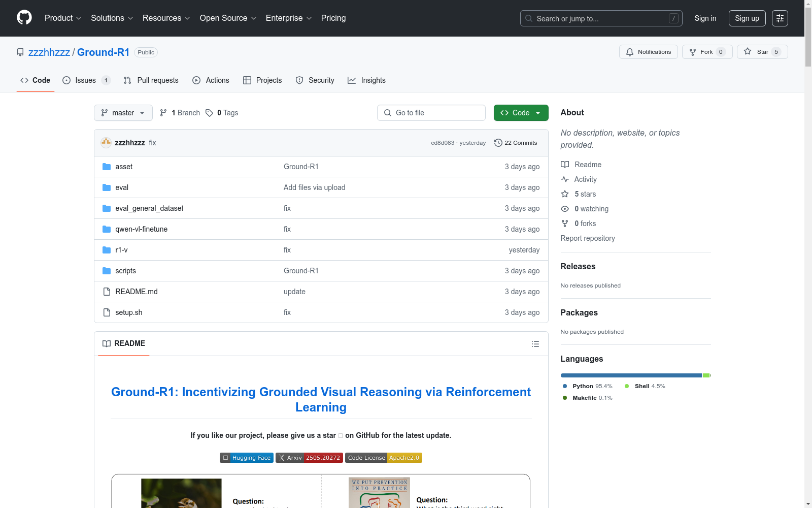Click the Shell language bar segment
Viewport: 812px width, 508px height.
pyautogui.click(x=706, y=375)
